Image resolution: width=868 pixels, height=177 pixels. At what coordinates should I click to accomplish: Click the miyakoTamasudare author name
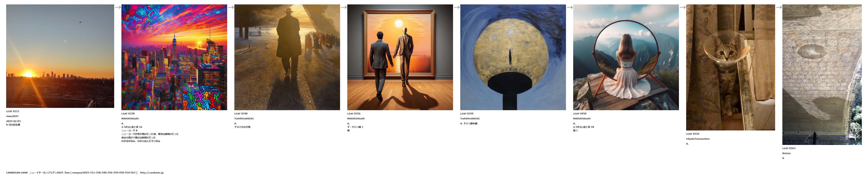pos(698,139)
